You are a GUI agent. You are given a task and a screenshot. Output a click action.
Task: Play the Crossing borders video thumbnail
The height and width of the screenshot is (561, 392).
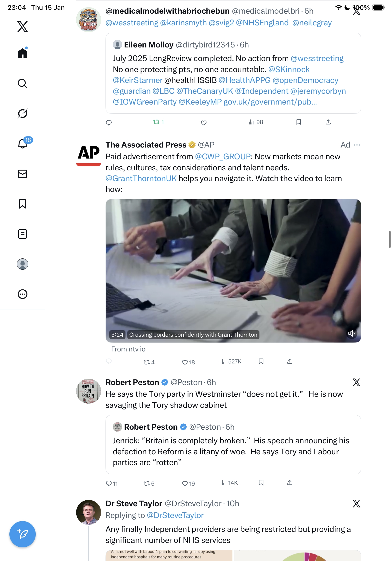click(233, 270)
